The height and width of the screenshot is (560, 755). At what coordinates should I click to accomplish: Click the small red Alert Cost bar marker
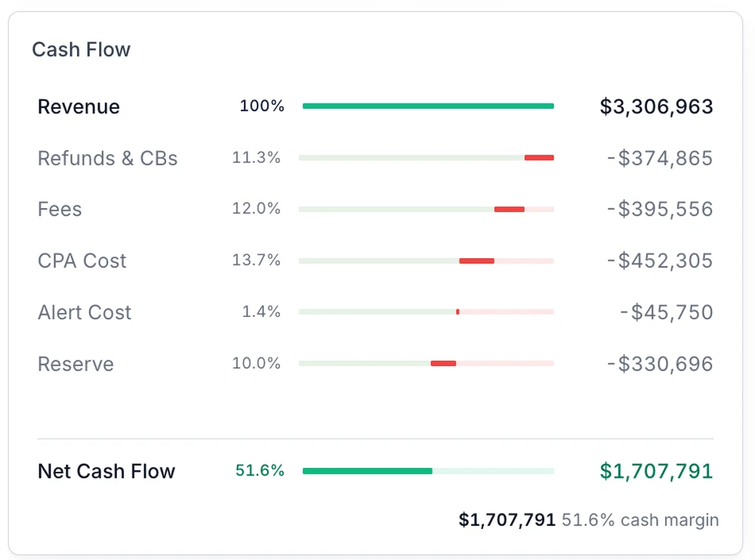458,312
